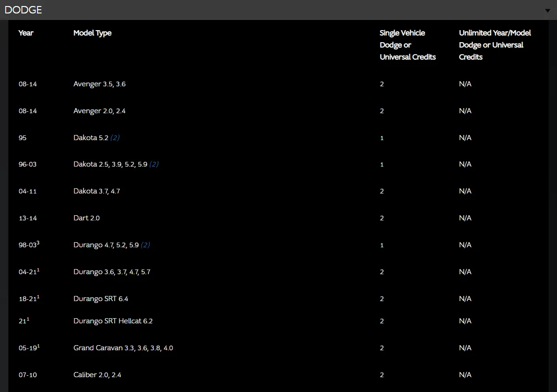Click year range 18-21 for Durango SRT

pos(29,298)
